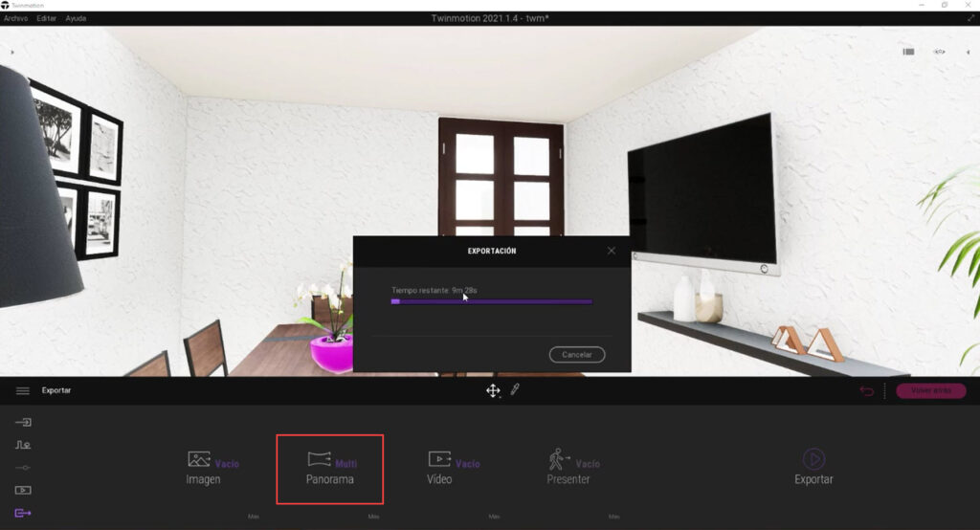The image size is (980, 530).
Task: Expand the left library panel arrow
Action: pos(12,52)
